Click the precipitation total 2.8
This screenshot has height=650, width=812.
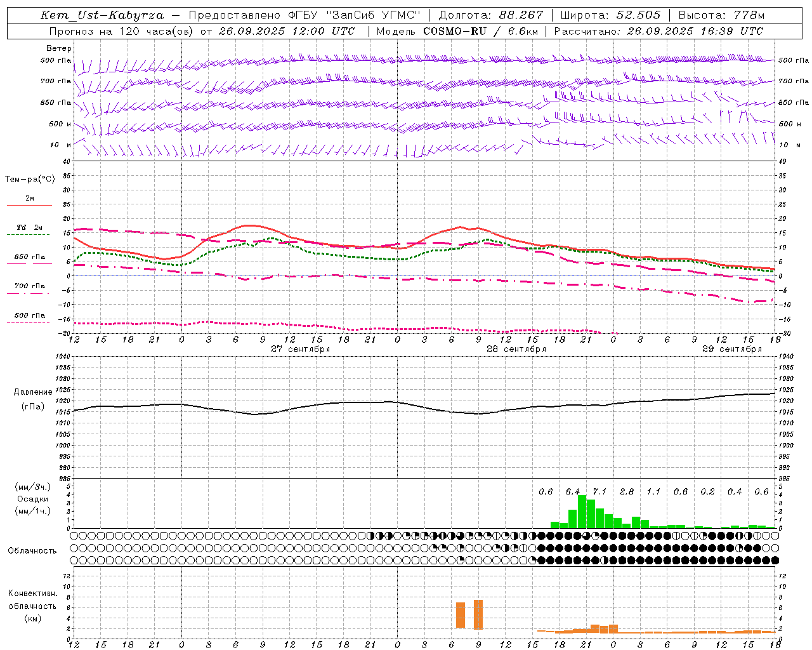pos(627,492)
